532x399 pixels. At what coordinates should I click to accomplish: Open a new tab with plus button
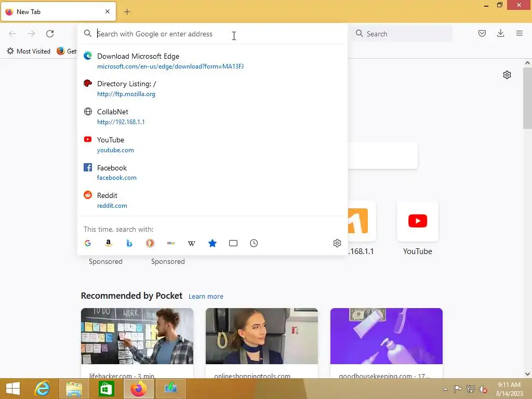127,12
